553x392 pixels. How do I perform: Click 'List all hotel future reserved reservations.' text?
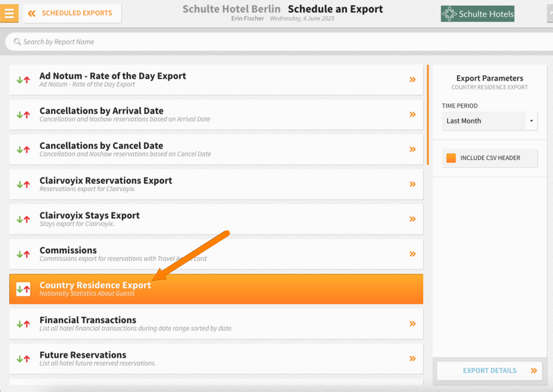click(x=98, y=363)
